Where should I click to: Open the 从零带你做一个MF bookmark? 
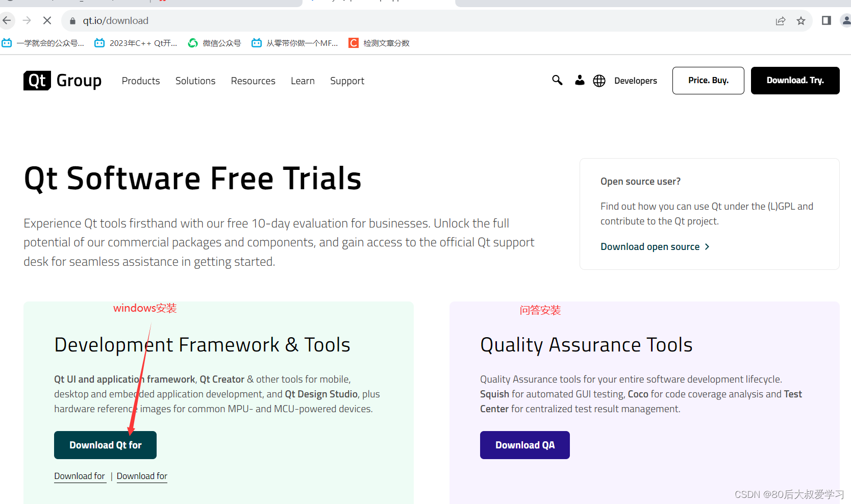295,43
